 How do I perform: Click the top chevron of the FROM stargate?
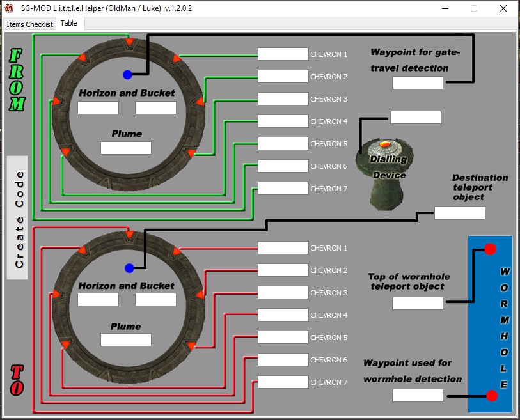pyautogui.click(x=129, y=42)
